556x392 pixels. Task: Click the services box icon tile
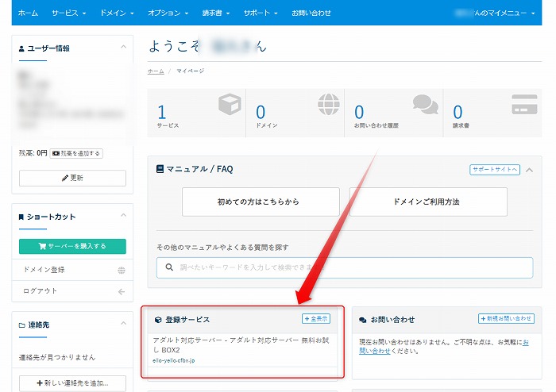(229, 106)
